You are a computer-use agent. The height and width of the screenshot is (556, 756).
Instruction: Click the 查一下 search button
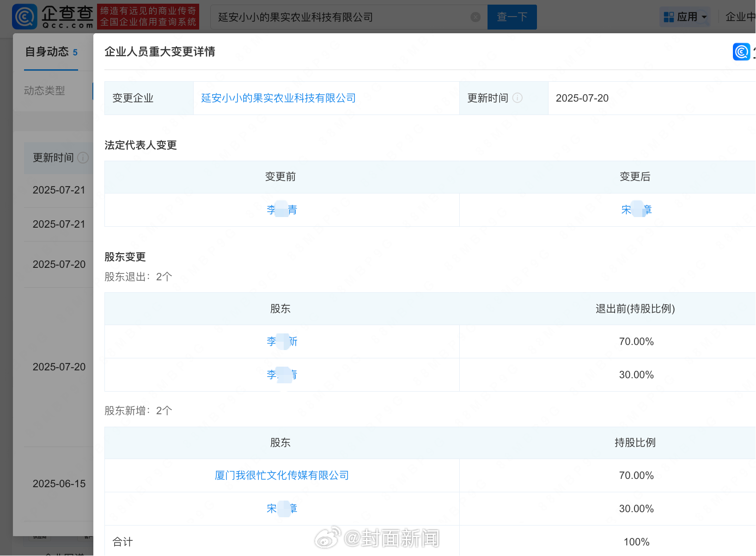pos(512,17)
